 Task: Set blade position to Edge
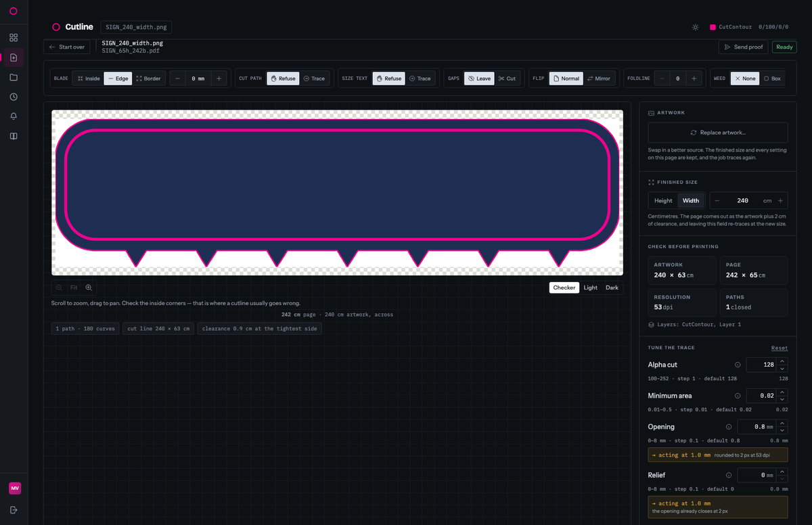pyautogui.click(x=118, y=78)
